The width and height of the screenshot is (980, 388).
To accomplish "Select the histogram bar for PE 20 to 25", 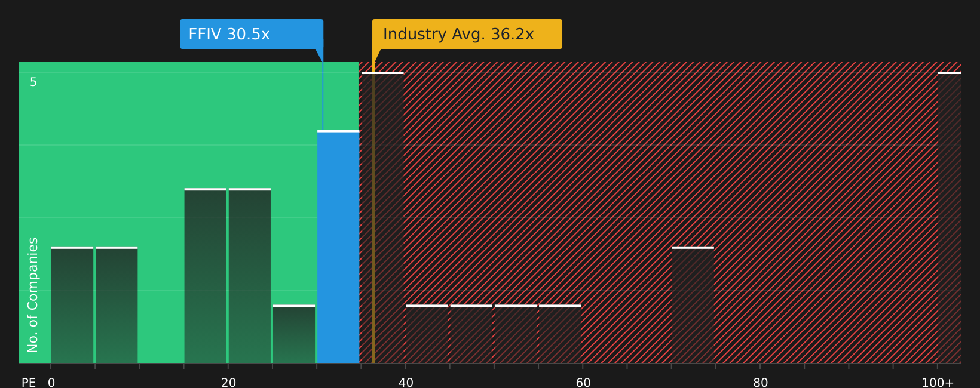I will (250, 276).
